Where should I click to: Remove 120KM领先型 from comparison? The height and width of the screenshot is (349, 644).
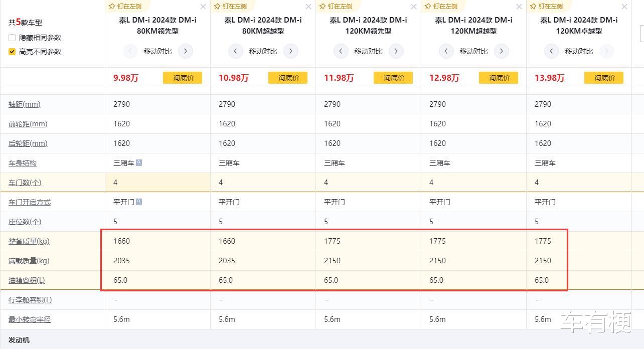[413, 7]
